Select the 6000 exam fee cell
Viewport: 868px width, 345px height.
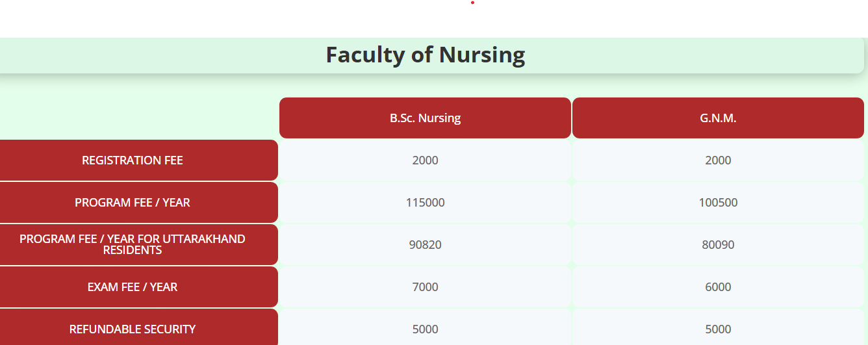click(718, 287)
